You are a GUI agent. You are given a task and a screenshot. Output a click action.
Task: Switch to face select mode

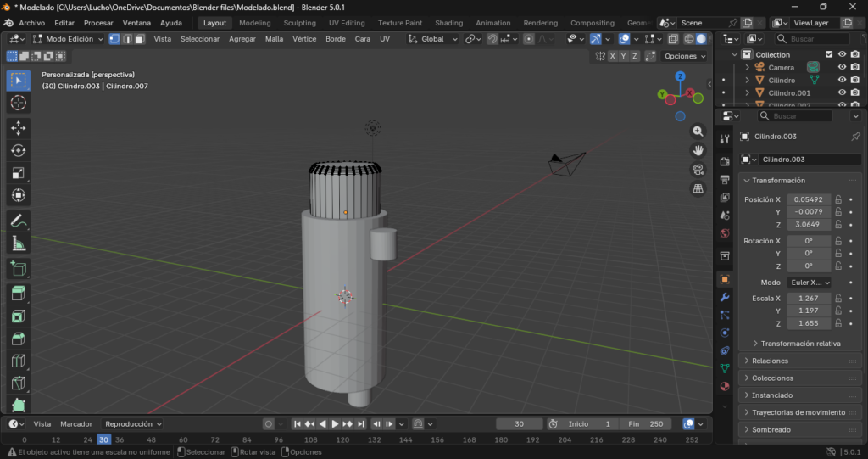tap(139, 39)
